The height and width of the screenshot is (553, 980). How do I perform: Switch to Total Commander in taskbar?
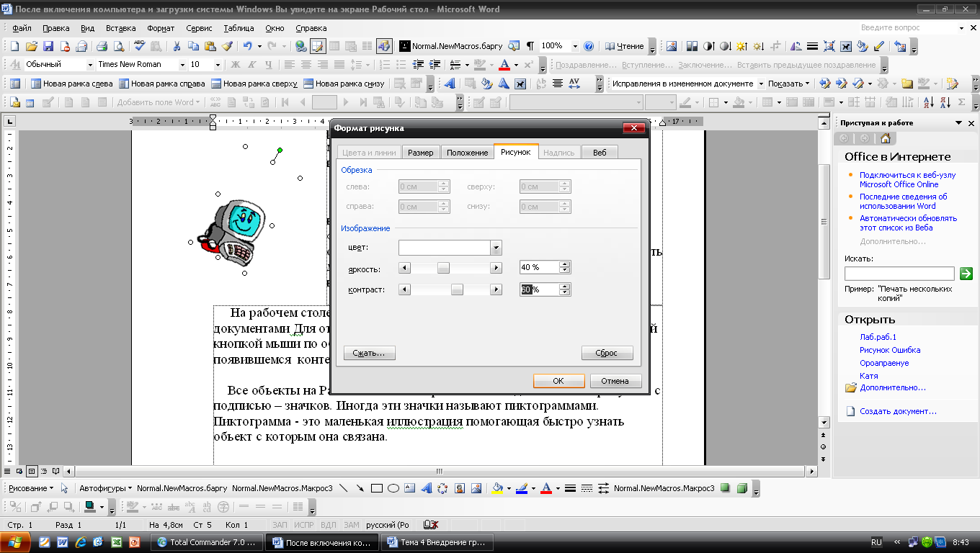point(208,542)
